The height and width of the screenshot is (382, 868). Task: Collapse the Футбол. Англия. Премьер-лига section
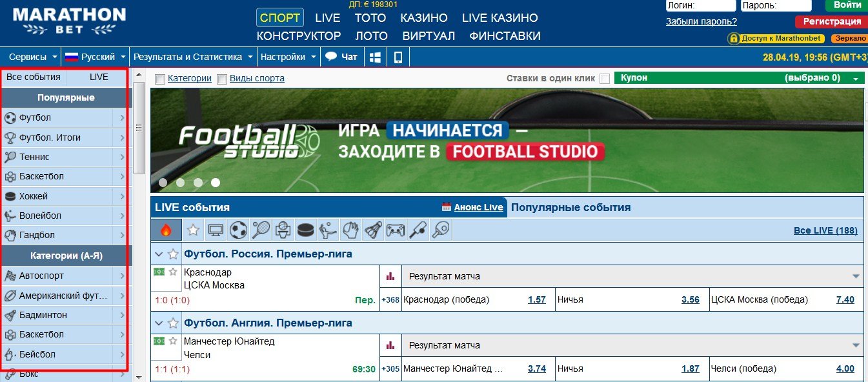coord(159,323)
